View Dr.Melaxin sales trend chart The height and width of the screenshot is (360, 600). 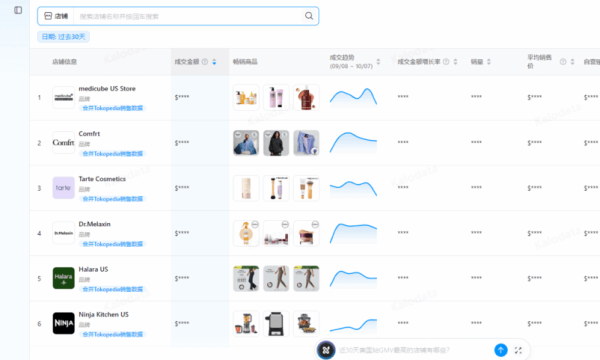(353, 233)
